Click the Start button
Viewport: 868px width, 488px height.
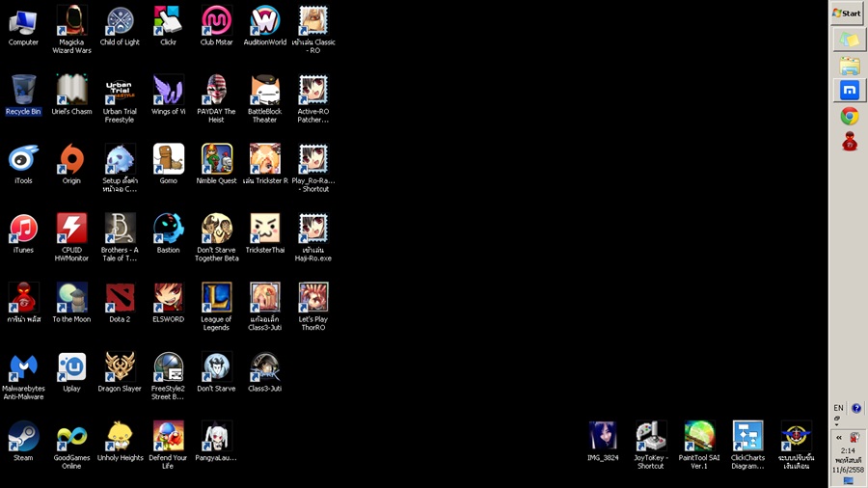(x=848, y=14)
